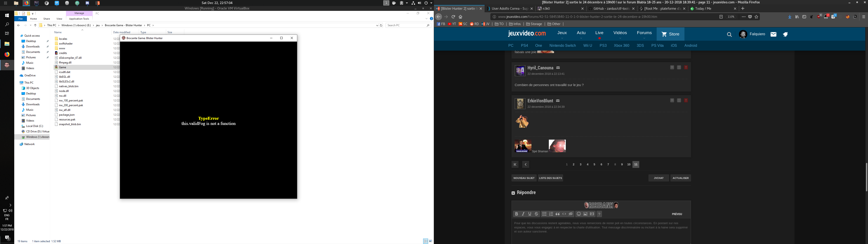This screenshot has height=244, width=868.
Task: Bookmark this page with the star icon
Action: click(x=757, y=17)
